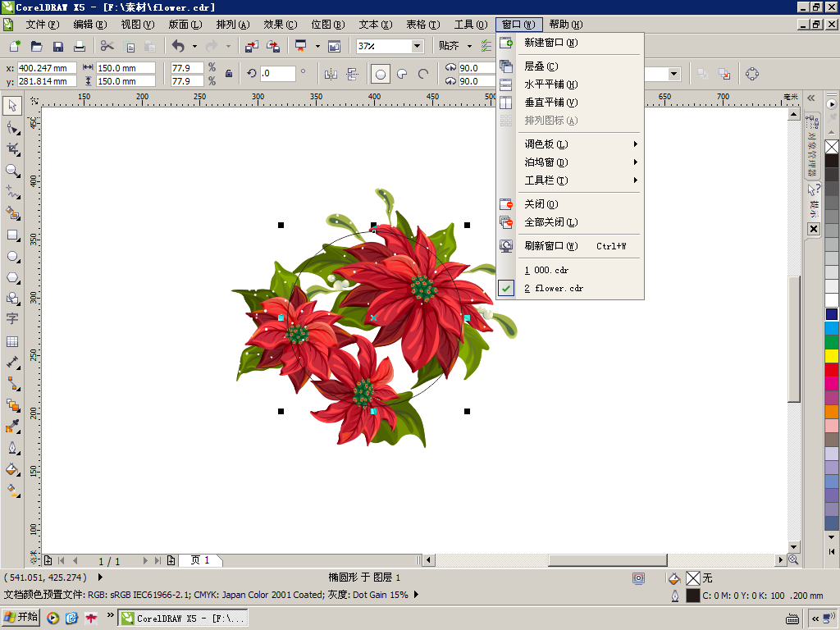This screenshot has width=840, height=630.
Task: Select the Table tool
Action: pyautogui.click(x=11, y=342)
